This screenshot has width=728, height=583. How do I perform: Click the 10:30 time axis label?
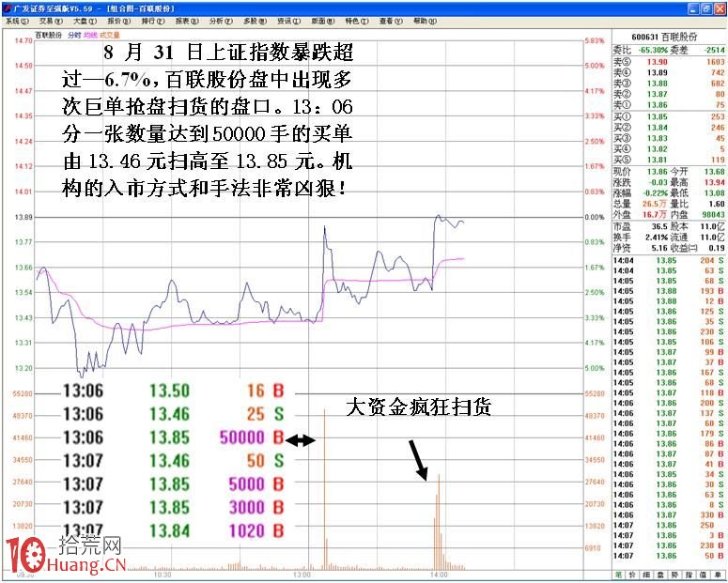pos(163,575)
